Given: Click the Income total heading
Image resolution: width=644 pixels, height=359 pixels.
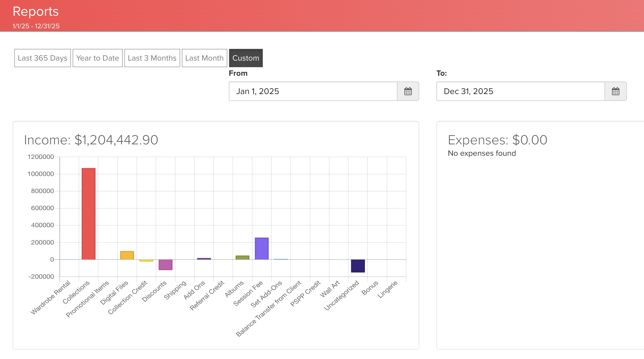Looking at the screenshot, I should 91,140.
